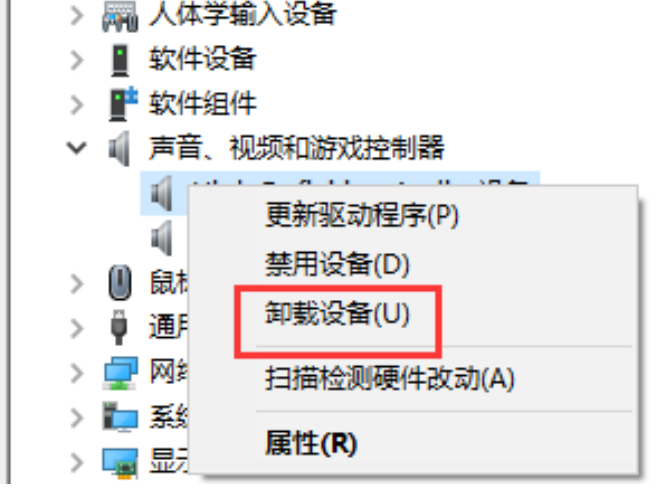Expand the 软件设备 tree node
This screenshot has width=666, height=494.
click(x=77, y=60)
